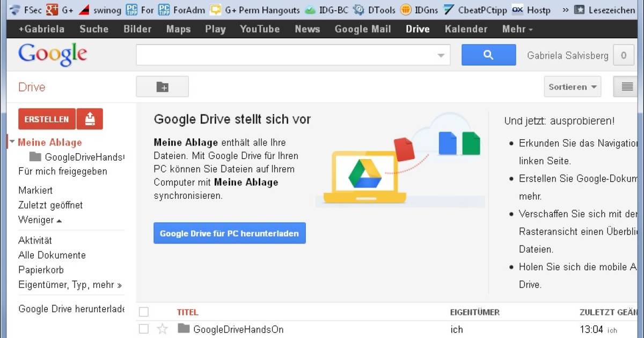Open Kalender in top bar

click(466, 29)
